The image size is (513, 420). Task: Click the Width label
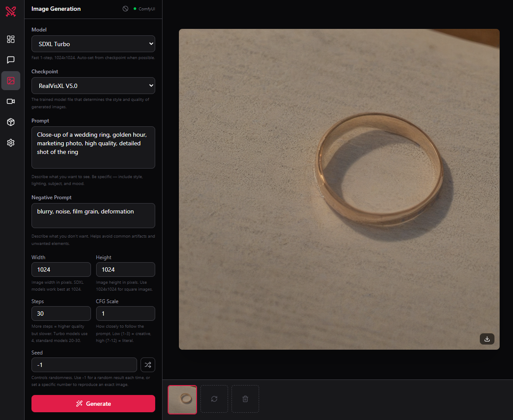pos(38,257)
